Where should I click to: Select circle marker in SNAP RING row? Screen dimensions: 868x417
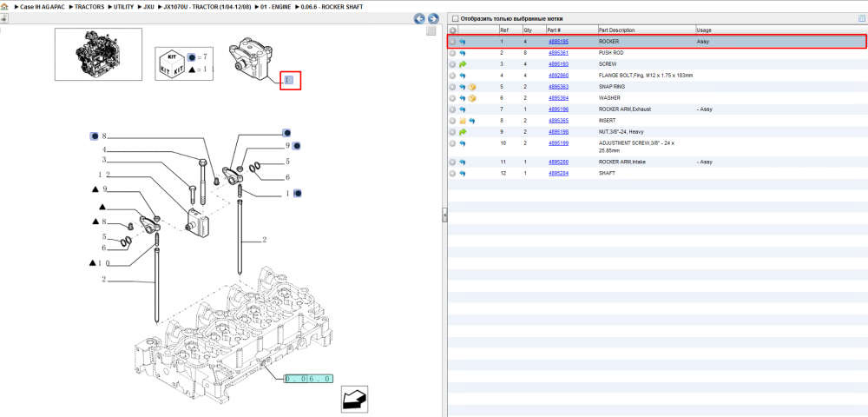point(452,87)
